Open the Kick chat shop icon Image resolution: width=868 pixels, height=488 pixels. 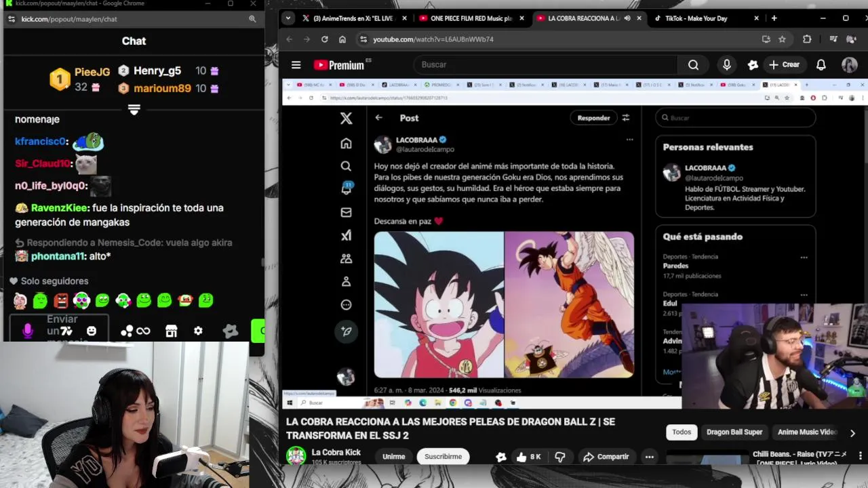click(171, 331)
